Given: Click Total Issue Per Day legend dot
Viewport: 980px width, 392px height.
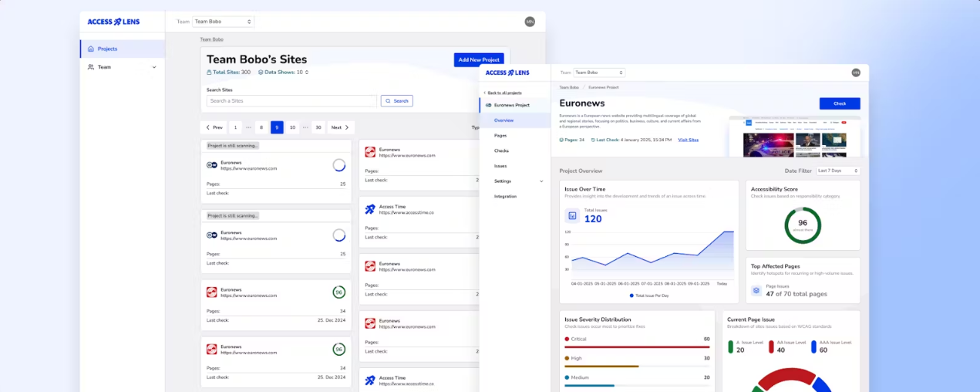Looking at the screenshot, I should 631,296.
